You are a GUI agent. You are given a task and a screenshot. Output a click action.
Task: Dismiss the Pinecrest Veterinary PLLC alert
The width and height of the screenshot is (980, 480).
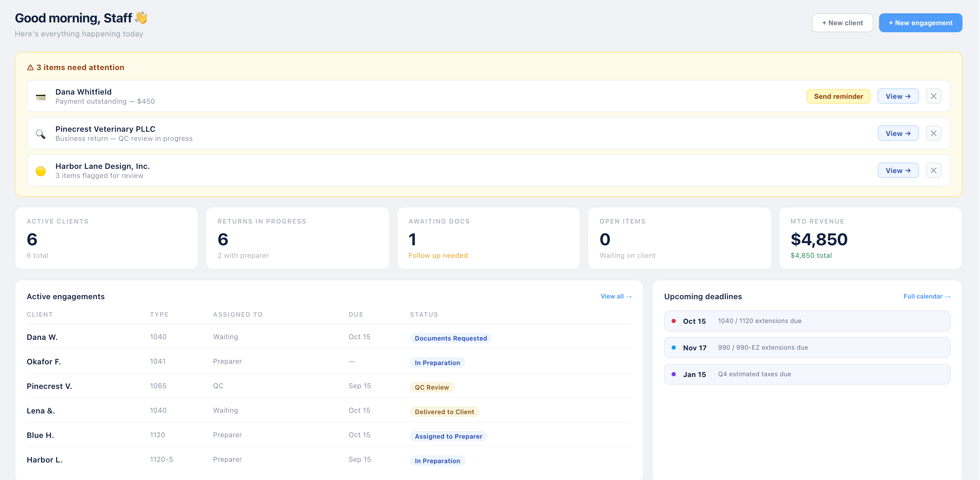pos(933,133)
